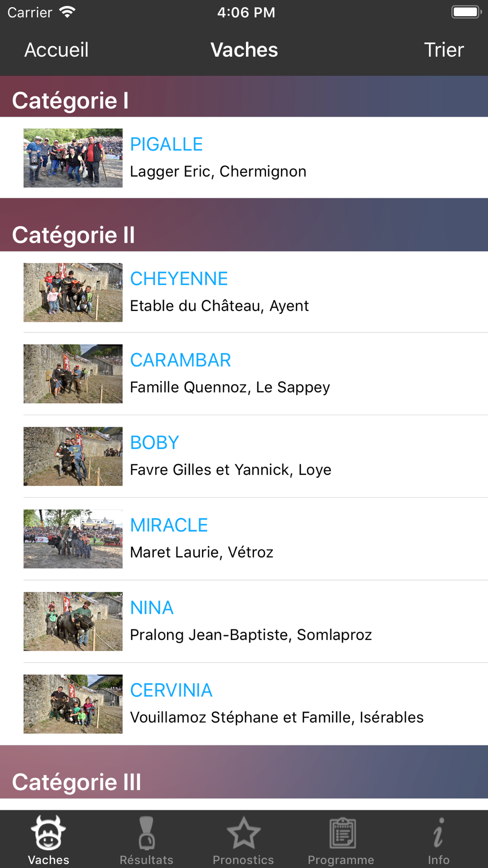
Task: Select the MIRACLE name link
Action: pos(169,525)
